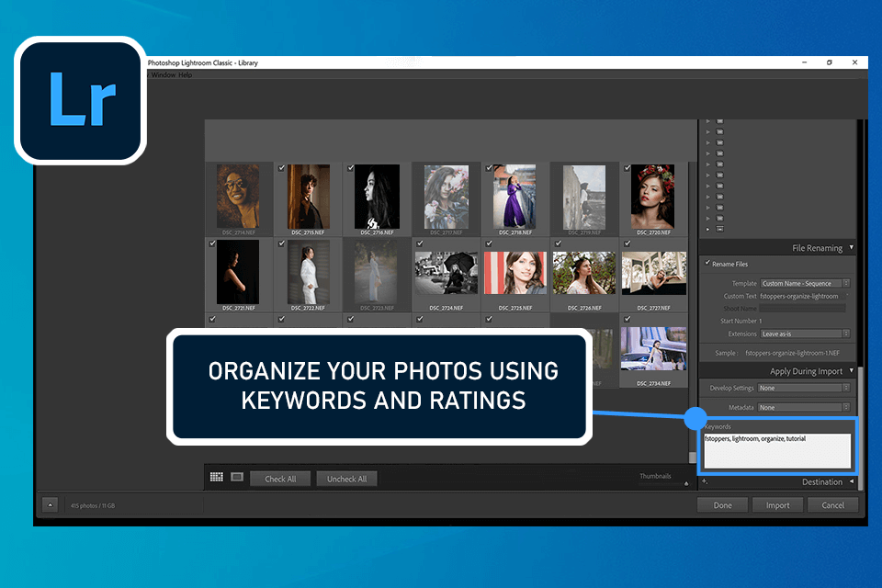
Task: Click inside the Keywords text box
Action: pyautogui.click(x=777, y=450)
